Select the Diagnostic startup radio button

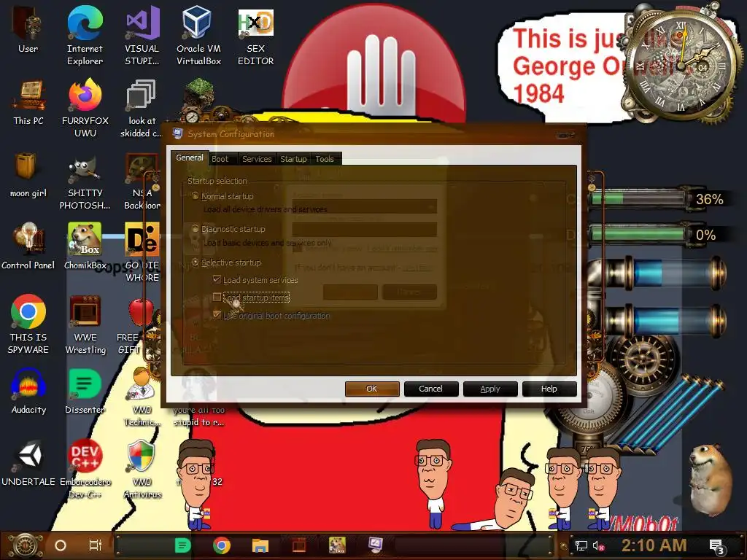196,229
